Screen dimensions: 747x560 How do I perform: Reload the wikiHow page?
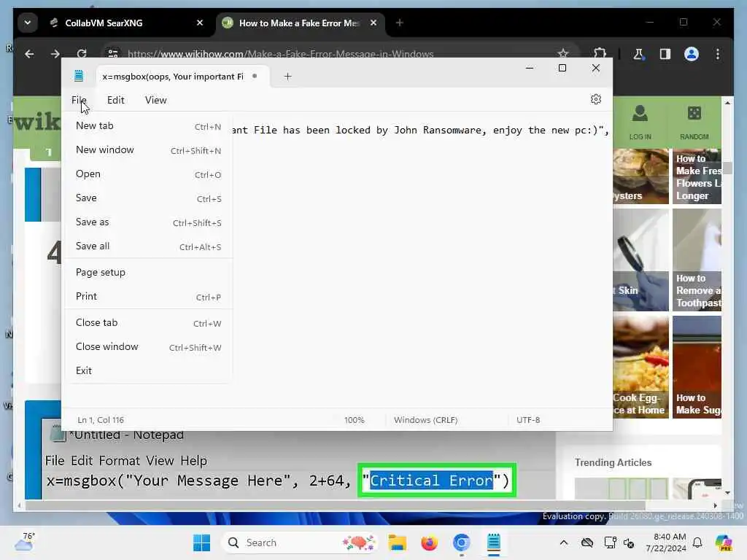pyautogui.click(x=82, y=54)
